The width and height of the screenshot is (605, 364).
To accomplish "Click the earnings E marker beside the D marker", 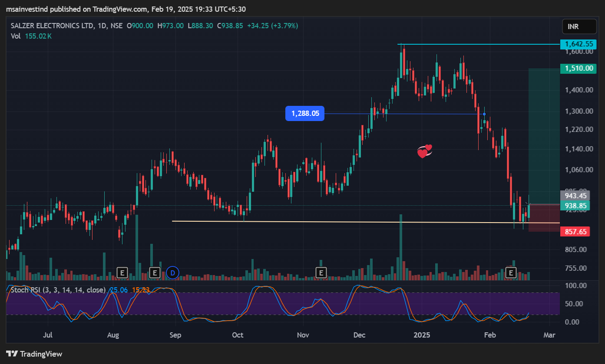I will (154, 273).
